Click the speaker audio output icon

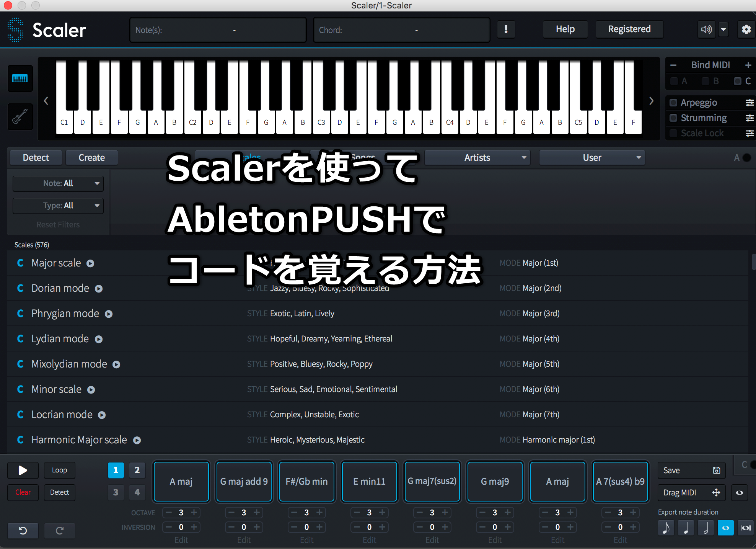point(706,29)
